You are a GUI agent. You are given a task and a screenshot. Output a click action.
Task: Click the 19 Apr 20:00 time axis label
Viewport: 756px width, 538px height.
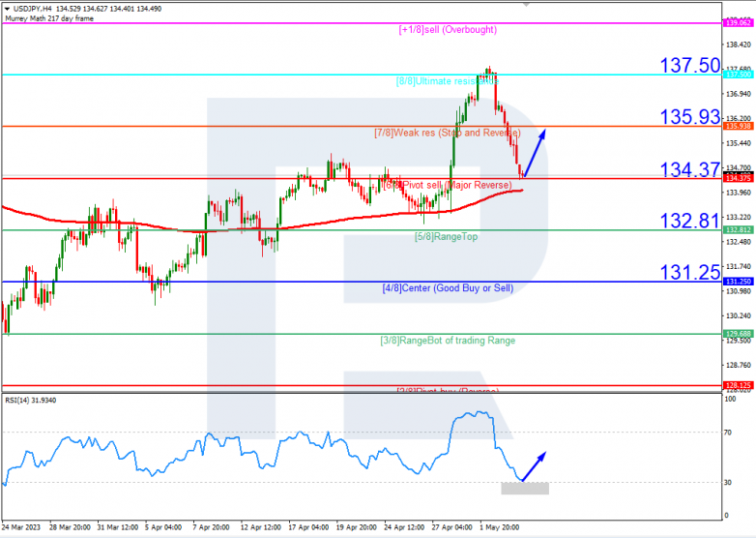pyautogui.click(x=357, y=527)
